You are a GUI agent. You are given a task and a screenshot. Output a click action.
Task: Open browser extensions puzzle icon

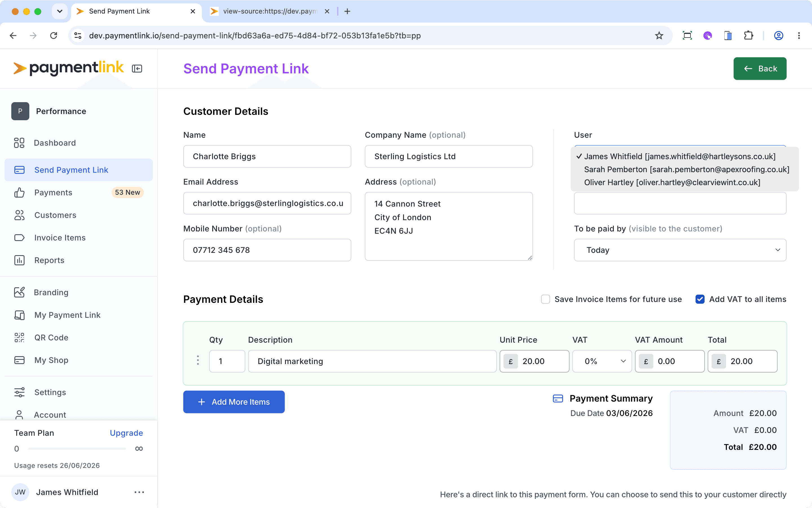tap(748, 36)
